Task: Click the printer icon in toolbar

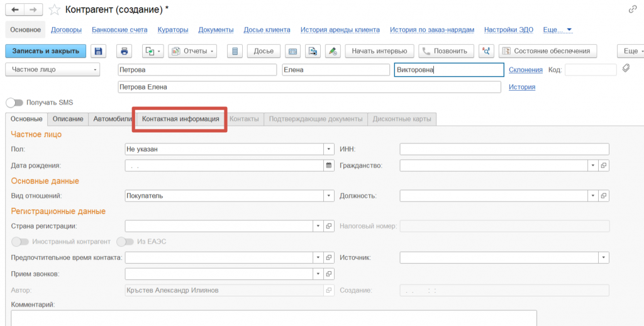Action: pyautogui.click(x=124, y=51)
